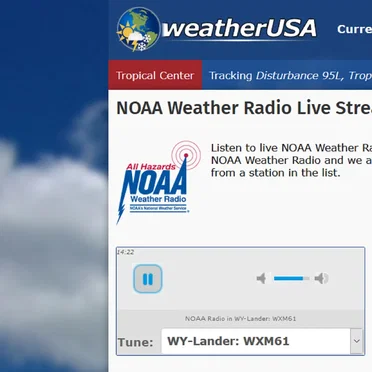Screen dimensions: 372x372
Task: Click the 'Tune:' label
Action: pyautogui.click(x=136, y=342)
